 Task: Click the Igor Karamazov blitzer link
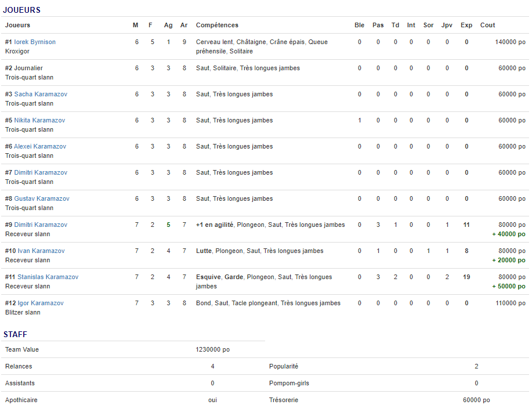41,303
